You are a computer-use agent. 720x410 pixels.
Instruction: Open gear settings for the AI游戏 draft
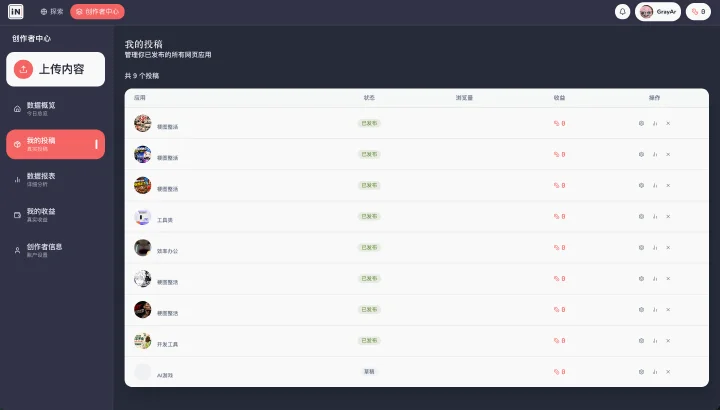641,372
